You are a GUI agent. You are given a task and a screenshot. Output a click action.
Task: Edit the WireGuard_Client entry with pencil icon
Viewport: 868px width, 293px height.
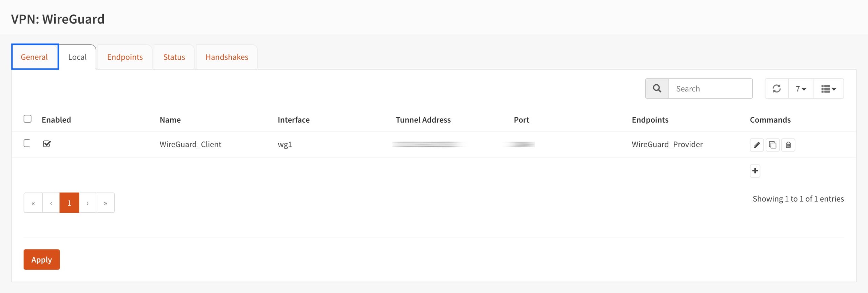(x=756, y=145)
